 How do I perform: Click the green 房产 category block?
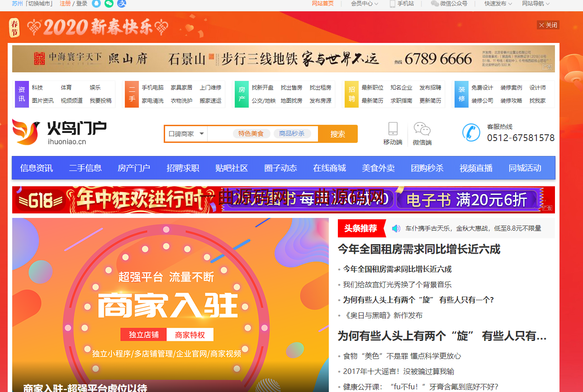(242, 94)
